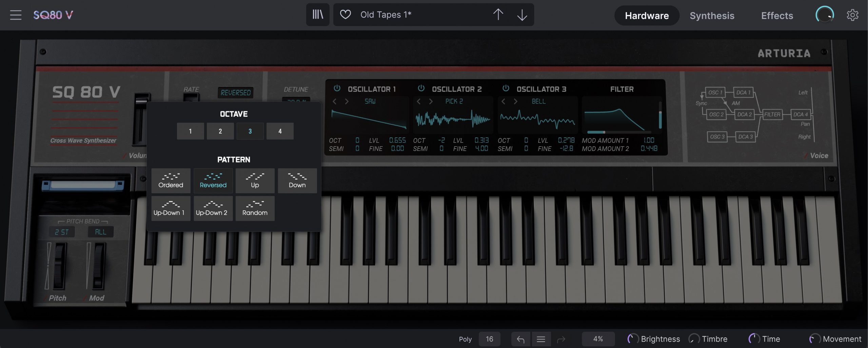Select next waveform for Oscillator 3

click(x=515, y=101)
